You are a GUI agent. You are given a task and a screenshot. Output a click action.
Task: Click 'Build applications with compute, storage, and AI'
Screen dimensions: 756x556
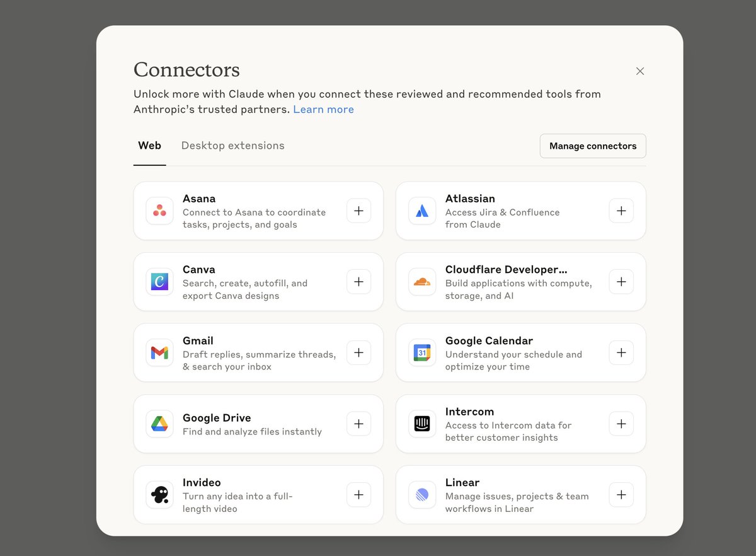[518, 289]
